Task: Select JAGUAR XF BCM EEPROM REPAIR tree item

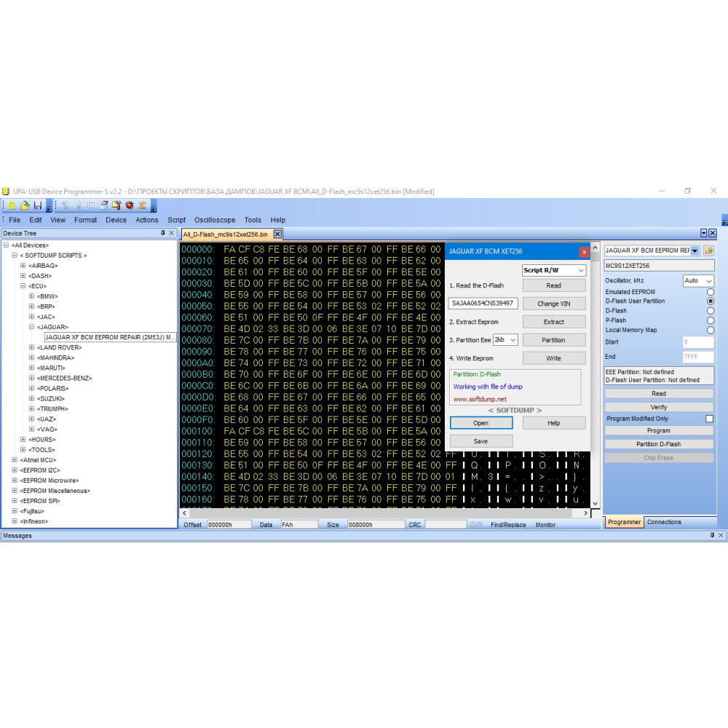Action: tap(110, 337)
